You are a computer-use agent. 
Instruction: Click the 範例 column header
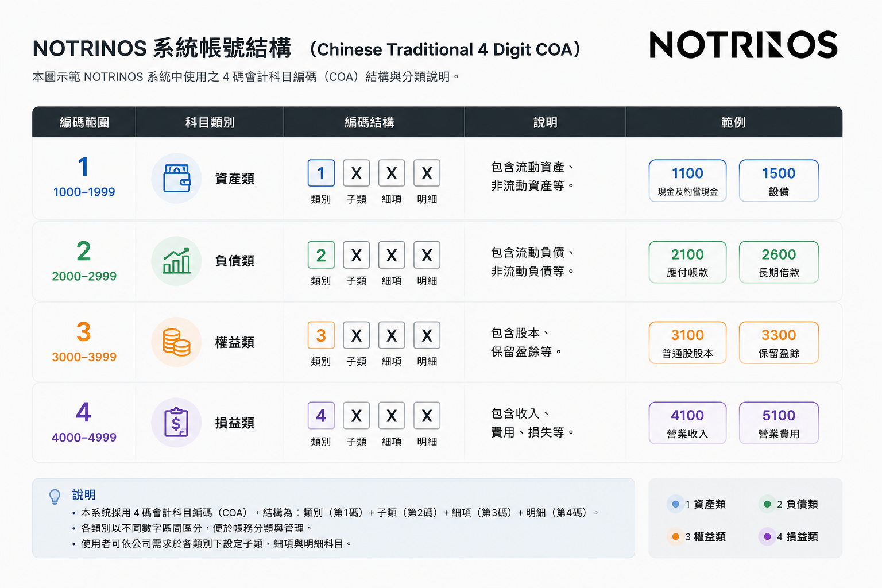tap(733, 122)
